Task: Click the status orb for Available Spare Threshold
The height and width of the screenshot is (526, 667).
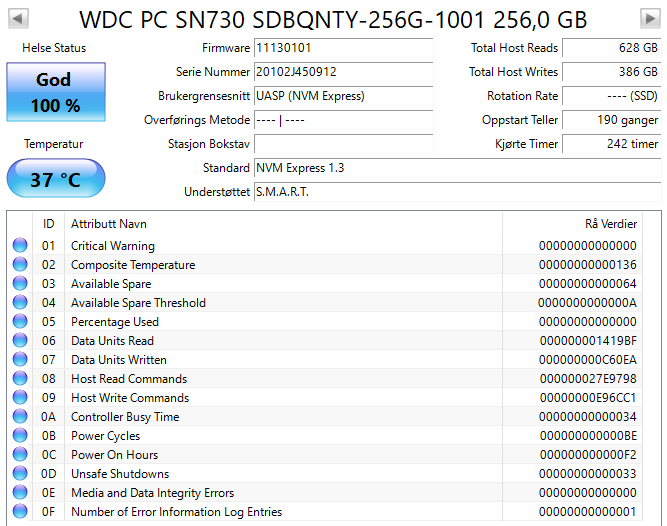Action: click(x=20, y=302)
